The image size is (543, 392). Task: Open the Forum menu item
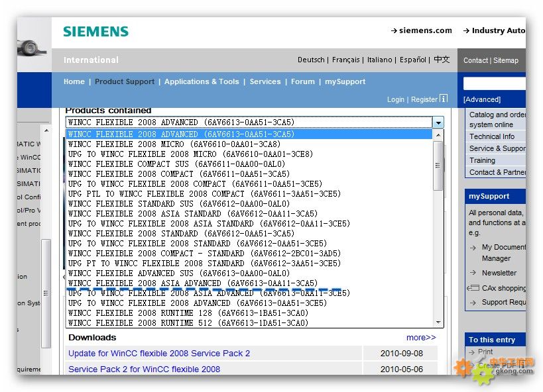[303, 81]
